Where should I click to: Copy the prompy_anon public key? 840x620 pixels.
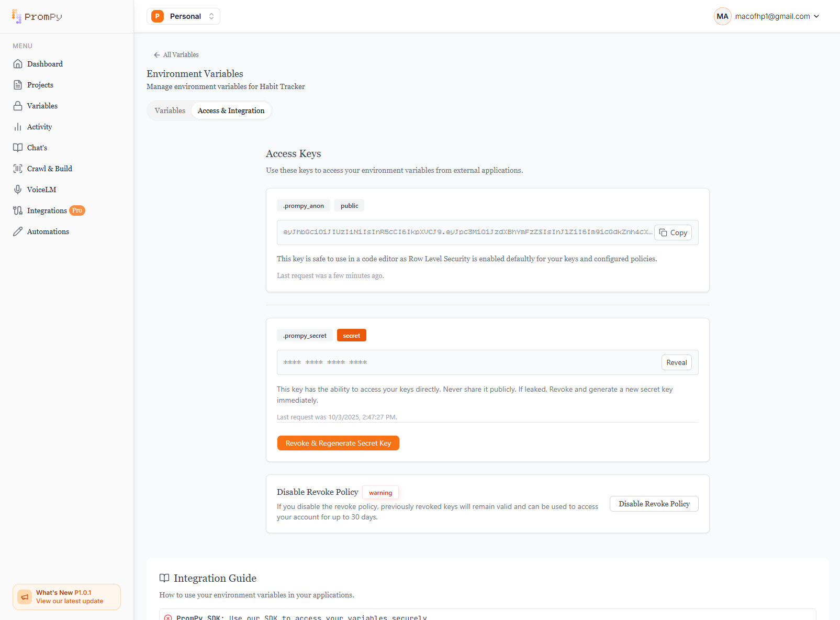(x=673, y=233)
